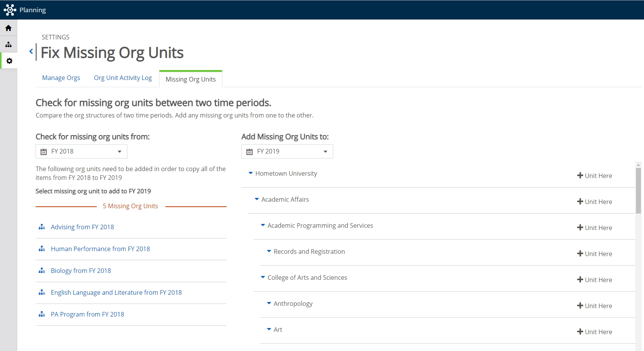Click the Anthropology tree label
This screenshot has width=644, height=351.
point(293,304)
